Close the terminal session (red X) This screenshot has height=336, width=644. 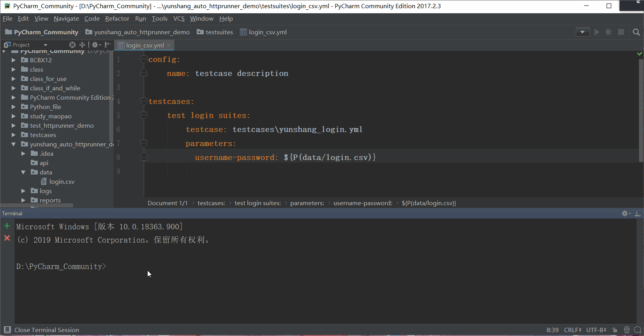7,238
